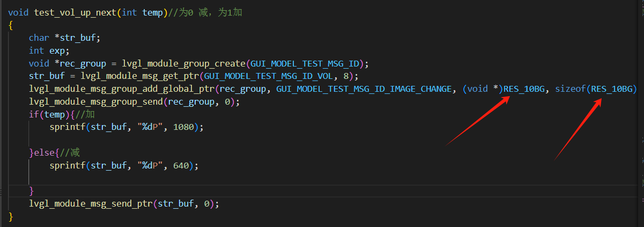Click the "%dP" string in the 1080 sprintf line

pos(150,127)
